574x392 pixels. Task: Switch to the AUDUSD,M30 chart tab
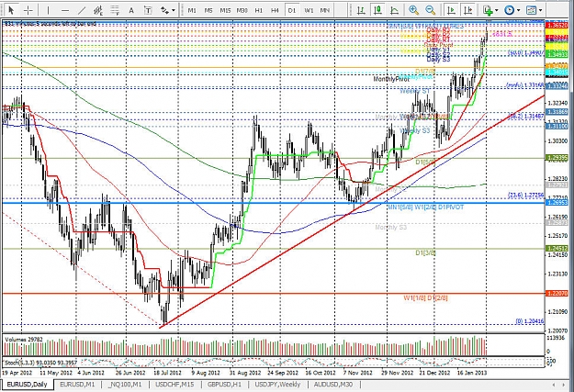(333, 385)
